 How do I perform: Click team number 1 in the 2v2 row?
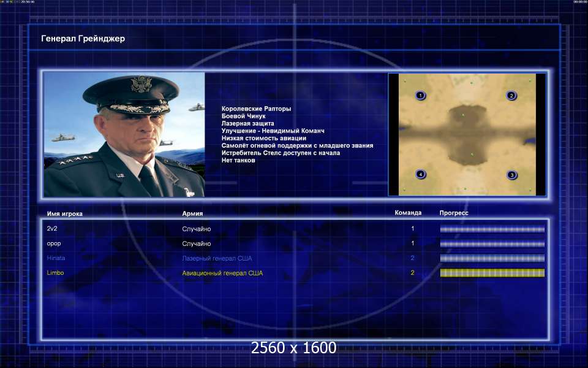click(x=412, y=229)
